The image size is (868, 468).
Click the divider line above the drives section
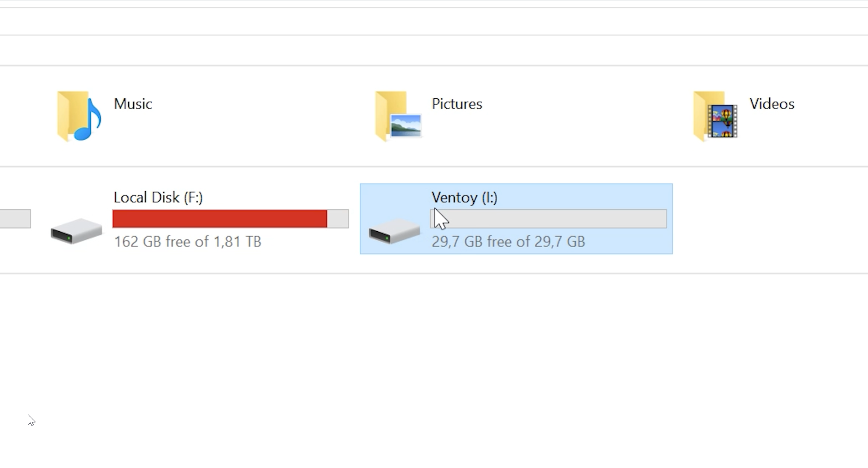[x=422, y=167]
